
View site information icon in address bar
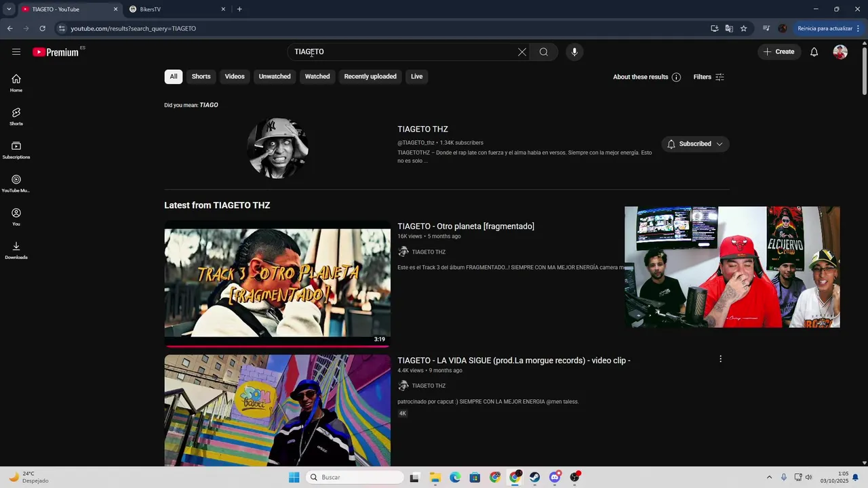pos(62,28)
